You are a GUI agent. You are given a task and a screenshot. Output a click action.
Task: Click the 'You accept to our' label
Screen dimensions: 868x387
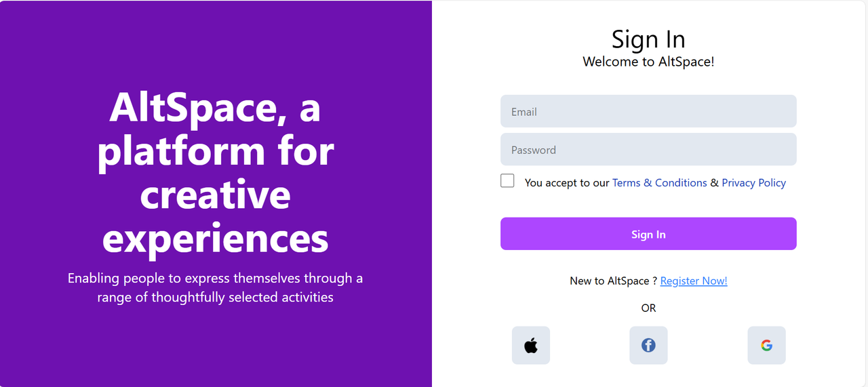(567, 183)
